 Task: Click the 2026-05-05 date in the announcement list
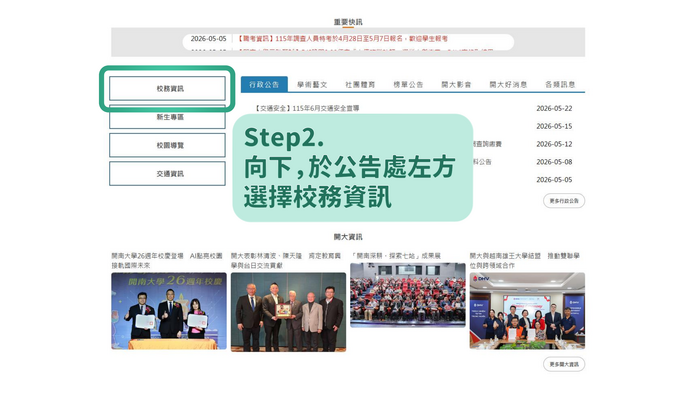(x=554, y=180)
